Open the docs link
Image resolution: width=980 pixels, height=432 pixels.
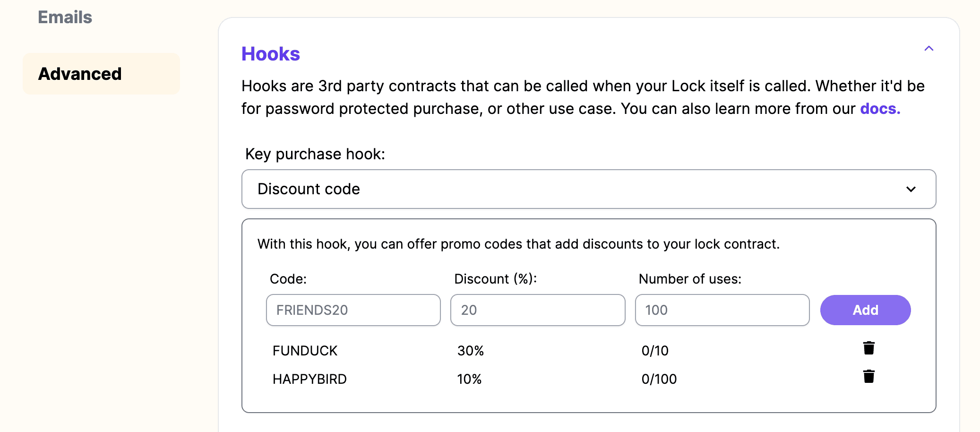click(880, 109)
